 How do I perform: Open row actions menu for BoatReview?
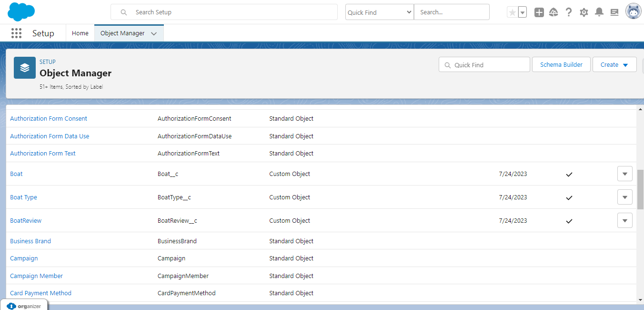click(x=624, y=221)
